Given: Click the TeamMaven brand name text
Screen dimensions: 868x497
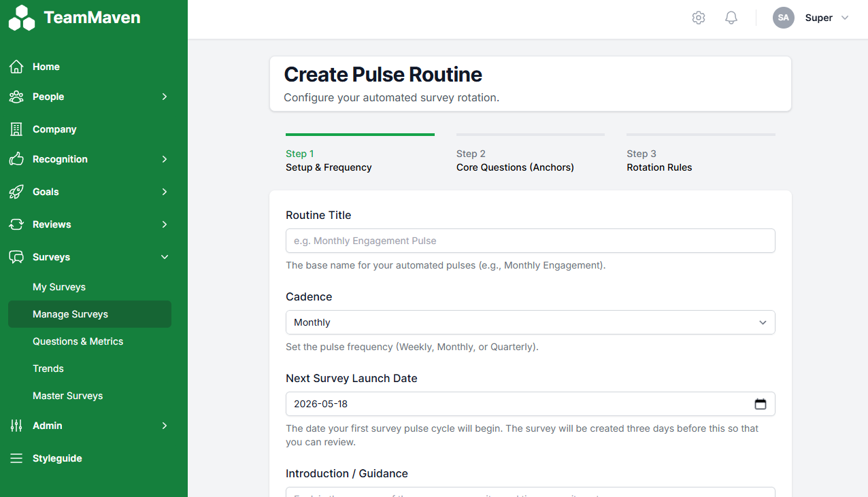Looking at the screenshot, I should [x=92, y=18].
